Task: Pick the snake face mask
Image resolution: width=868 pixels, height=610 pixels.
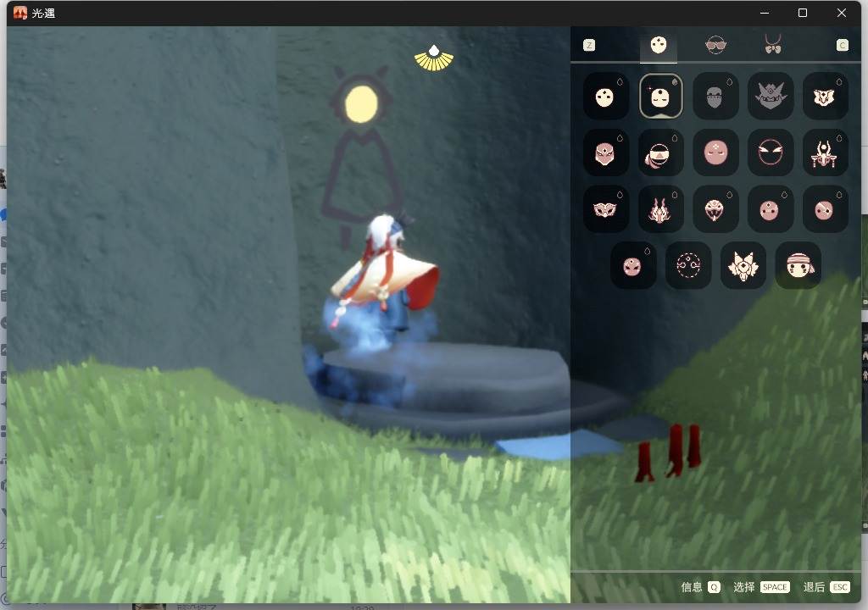Action: point(715,209)
